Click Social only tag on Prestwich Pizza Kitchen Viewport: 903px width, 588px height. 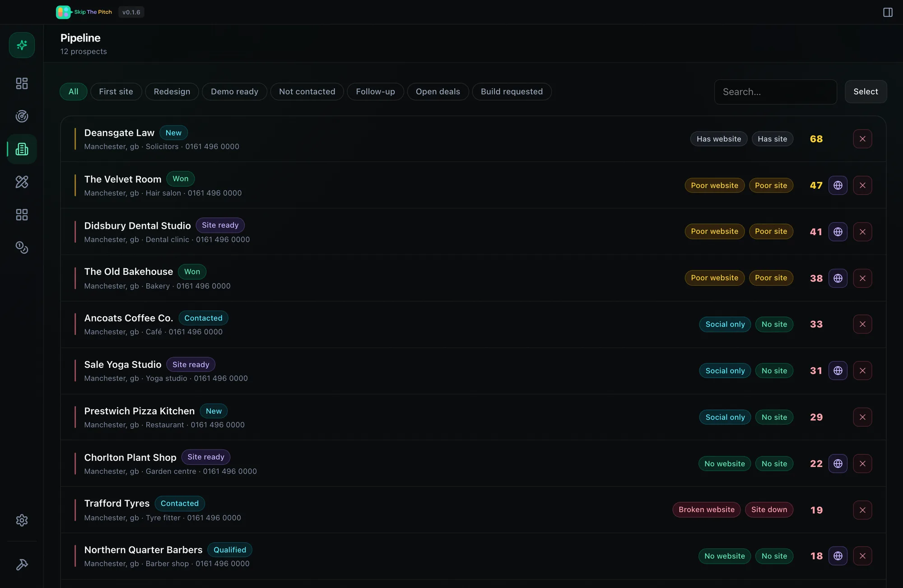725,417
